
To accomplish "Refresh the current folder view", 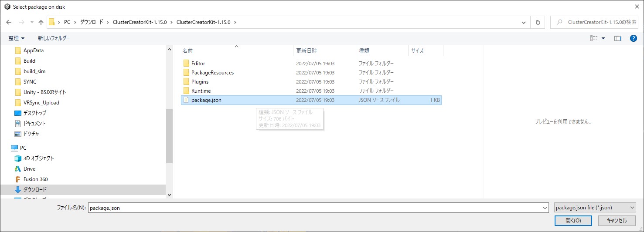I will [x=538, y=22].
